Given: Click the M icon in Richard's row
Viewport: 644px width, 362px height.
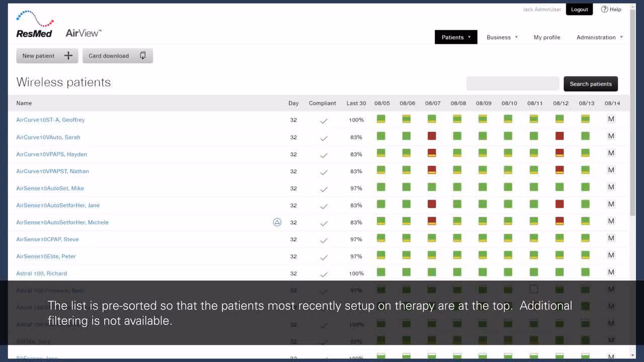Looking at the screenshot, I should pos(611,273).
